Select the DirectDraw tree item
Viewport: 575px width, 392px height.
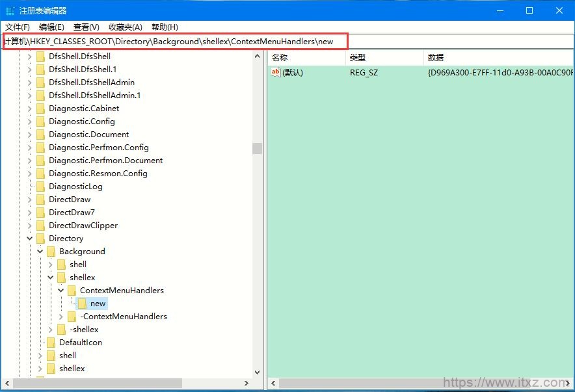pos(70,200)
